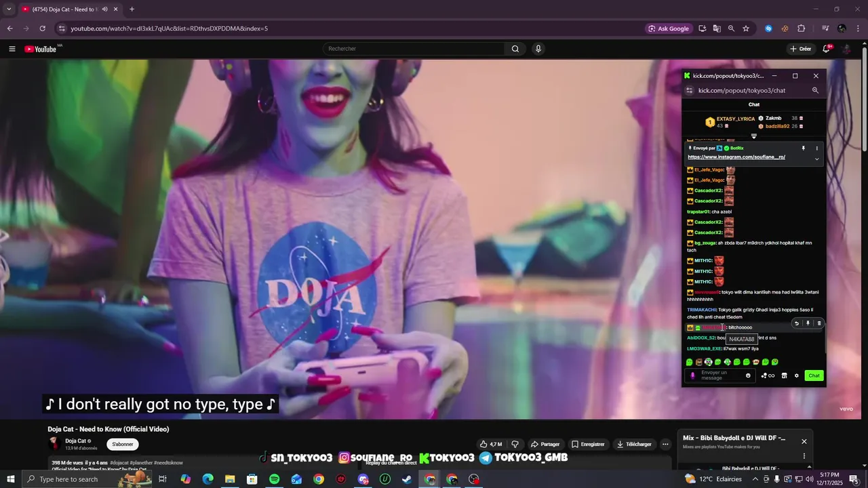Screen dimensions: 868x488
Task: Click the Créer button
Action: click(x=800, y=49)
